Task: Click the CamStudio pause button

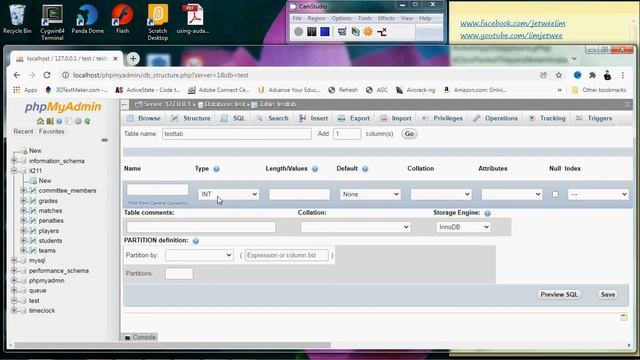Action: tap(312, 31)
